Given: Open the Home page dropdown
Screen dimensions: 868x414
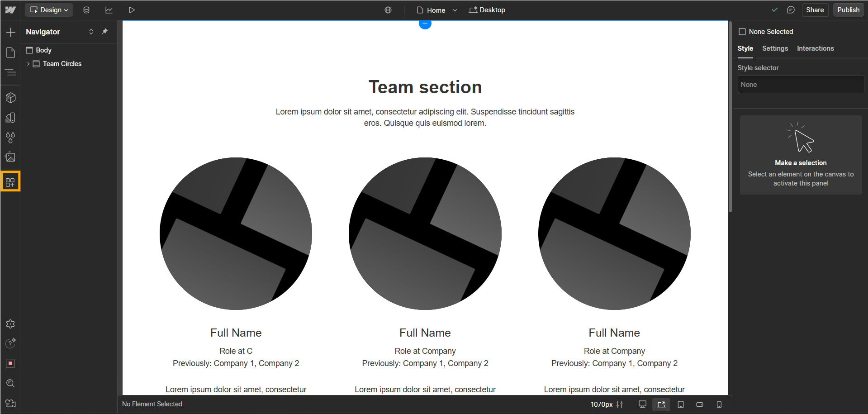Looking at the screenshot, I should [455, 10].
